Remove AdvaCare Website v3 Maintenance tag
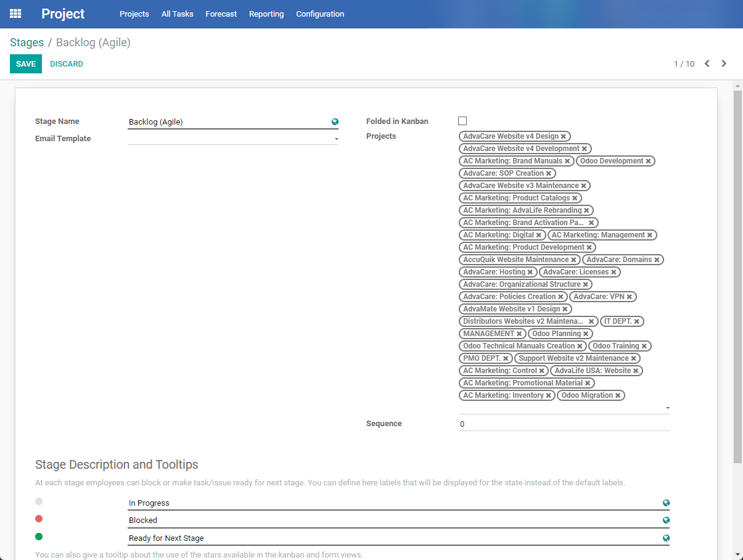743x560 pixels. click(x=584, y=186)
